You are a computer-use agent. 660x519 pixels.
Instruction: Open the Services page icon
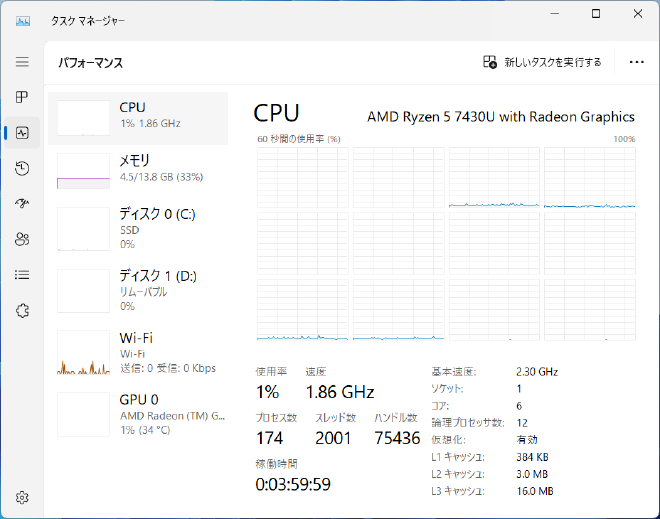pos(22,311)
